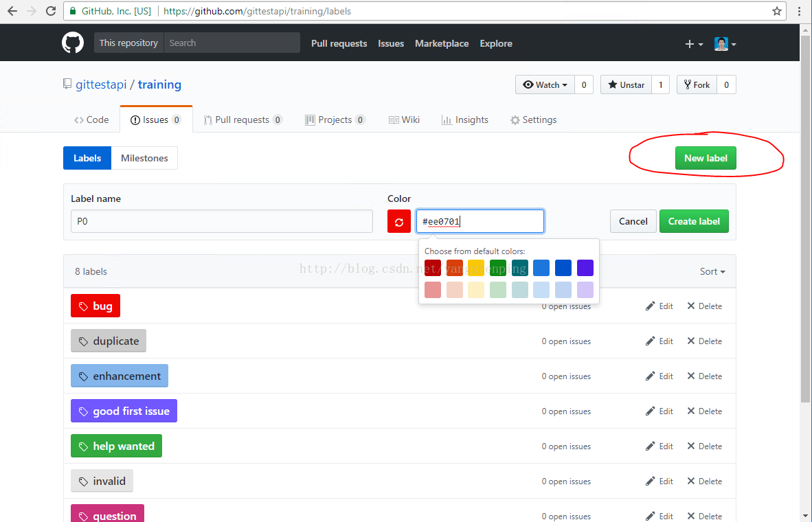Viewport: 812px width, 522px height.
Task: Click the browser back arrow
Action: click(12, 11)
